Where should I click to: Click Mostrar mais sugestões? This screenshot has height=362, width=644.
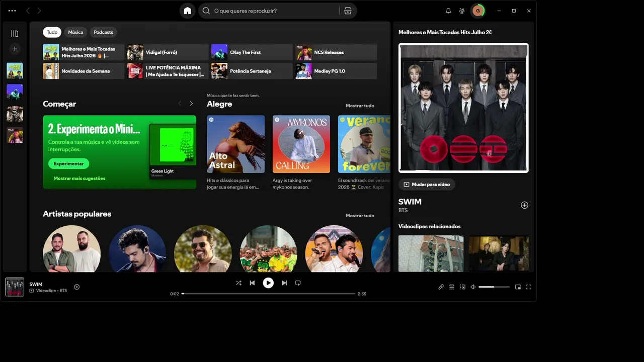pos(79,178)
